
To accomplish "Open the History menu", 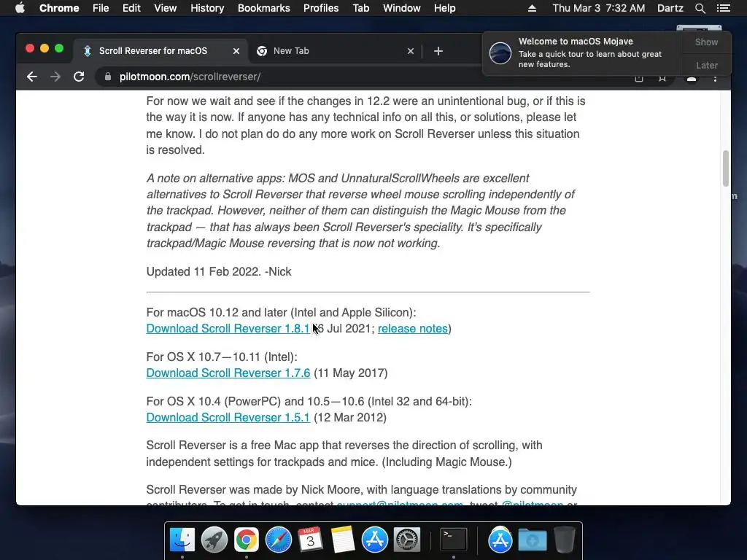I will coord(207,8).
